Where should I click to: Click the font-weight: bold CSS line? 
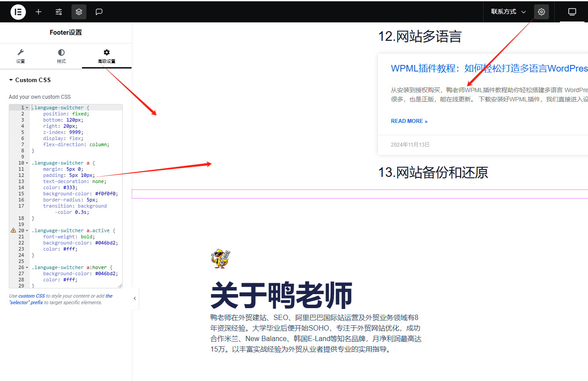[x=69, y=237]
